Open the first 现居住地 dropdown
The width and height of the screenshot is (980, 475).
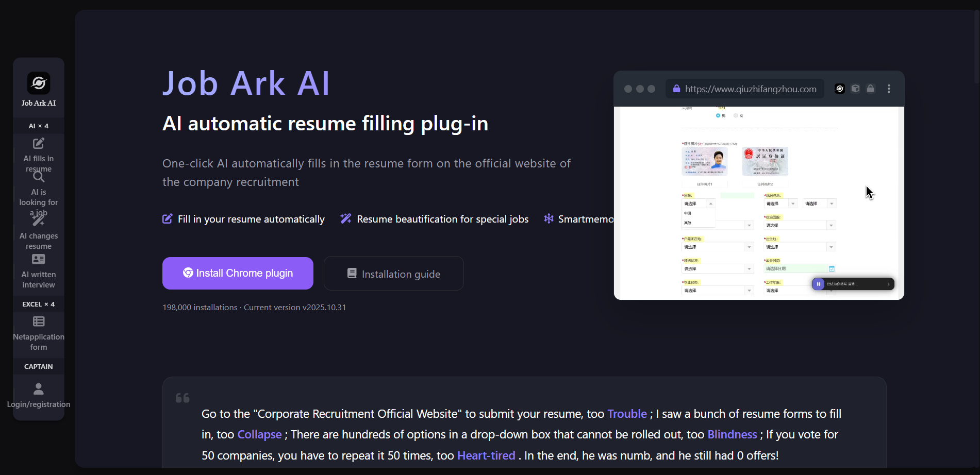780,203
